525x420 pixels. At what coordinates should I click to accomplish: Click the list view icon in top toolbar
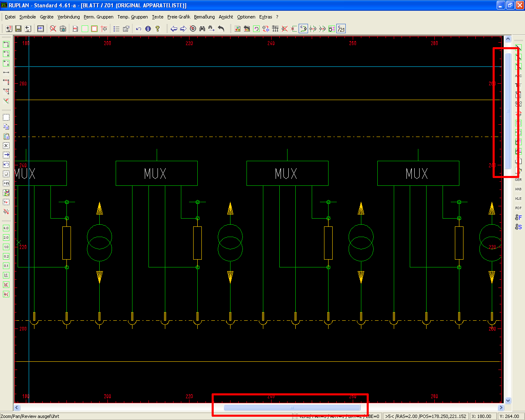(x=116, y=29)
